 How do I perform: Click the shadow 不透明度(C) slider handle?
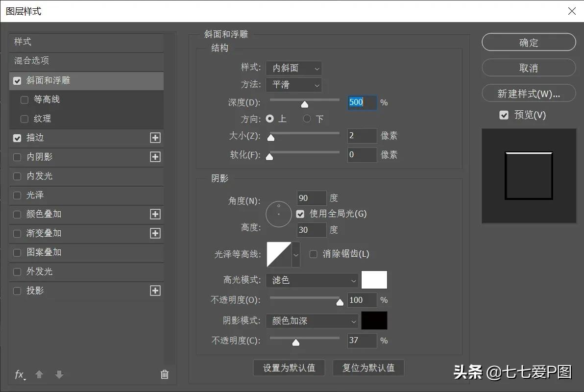coord(296,343)
